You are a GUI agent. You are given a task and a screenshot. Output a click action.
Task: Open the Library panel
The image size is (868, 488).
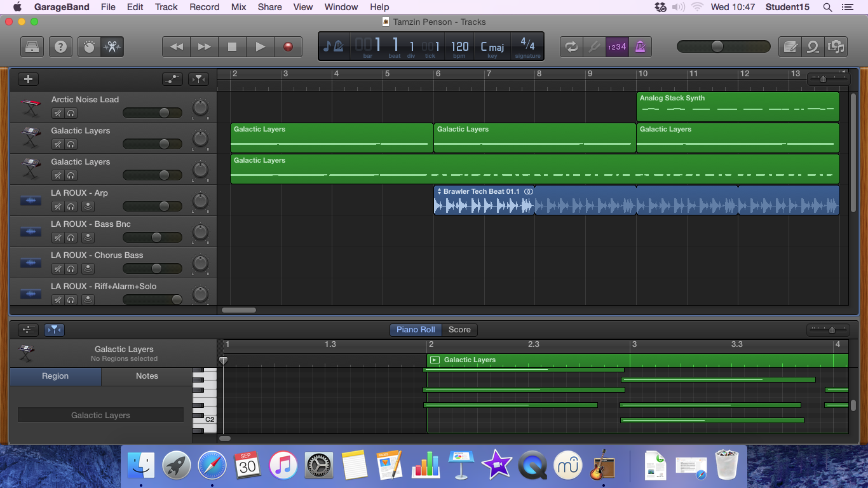tap(32, 46)
